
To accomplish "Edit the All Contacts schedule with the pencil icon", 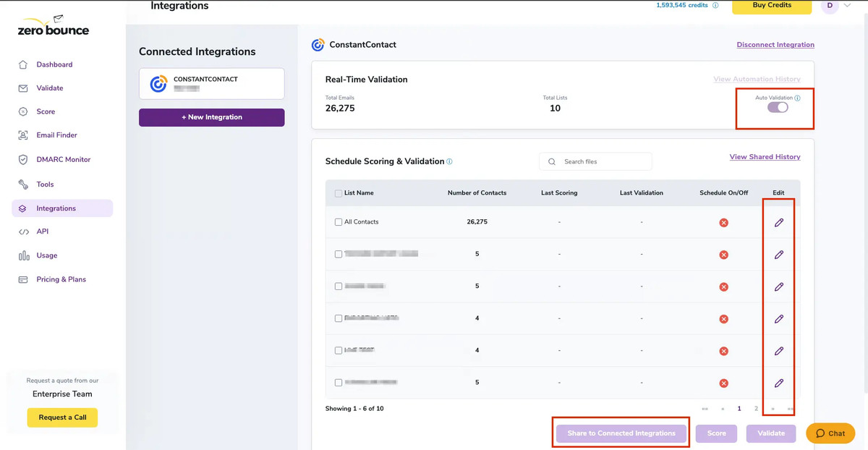I will 778,222.
